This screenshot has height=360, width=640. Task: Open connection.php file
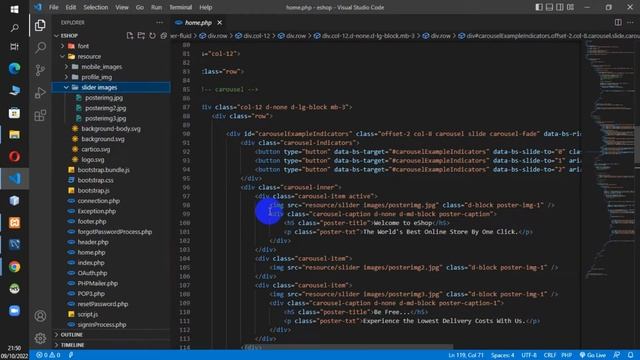(98, 201)
